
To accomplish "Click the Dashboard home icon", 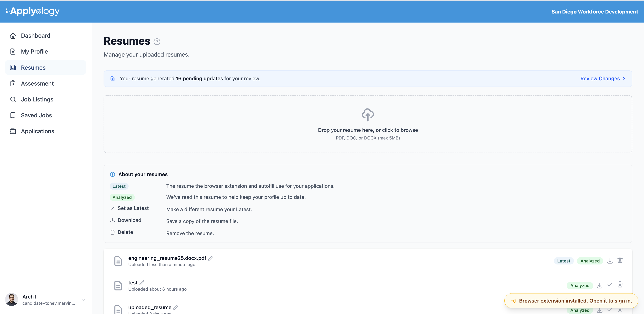I will pyautogui.click(x=13, y=36).
